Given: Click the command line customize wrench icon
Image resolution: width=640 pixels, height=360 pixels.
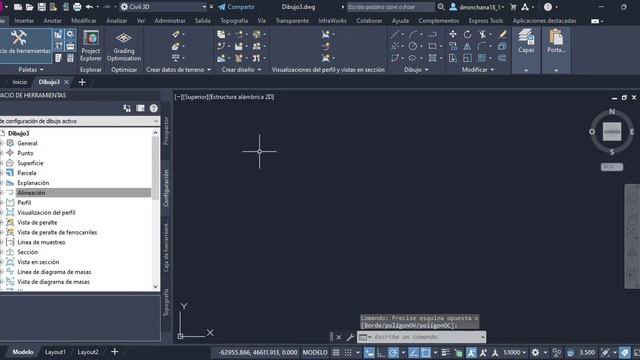Looking at the screenshot, I should point(350,337).
